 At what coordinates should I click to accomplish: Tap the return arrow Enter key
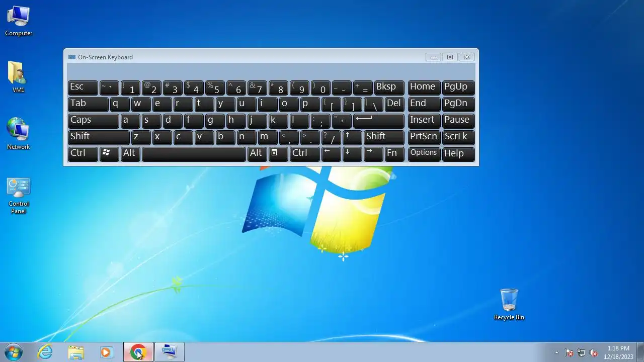(379, 121)
